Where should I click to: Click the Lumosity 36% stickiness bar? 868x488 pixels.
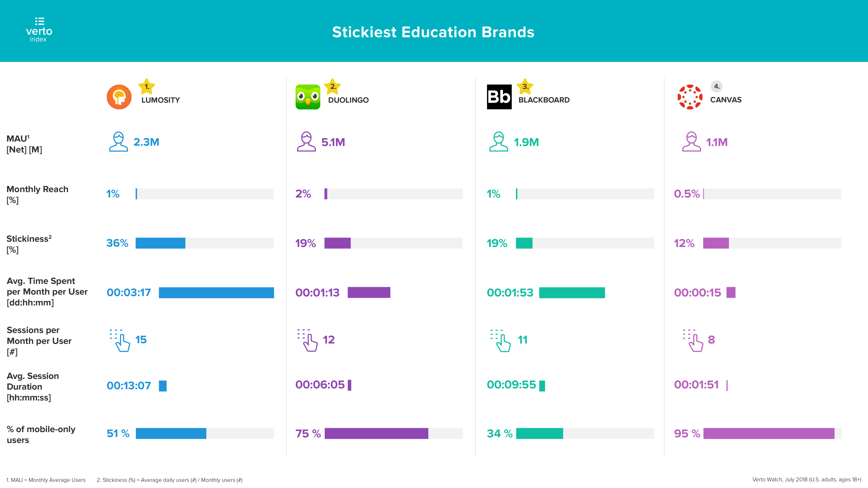tap(160, 243)
